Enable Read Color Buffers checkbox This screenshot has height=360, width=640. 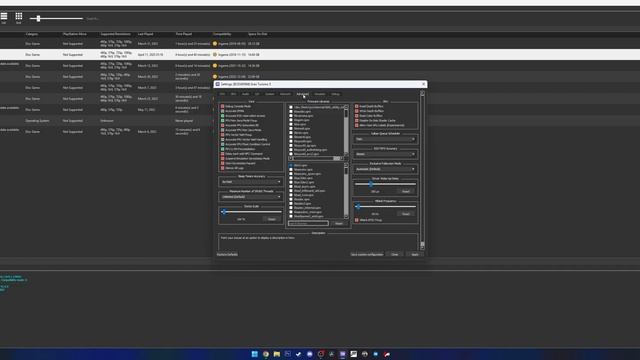(357, 116)
